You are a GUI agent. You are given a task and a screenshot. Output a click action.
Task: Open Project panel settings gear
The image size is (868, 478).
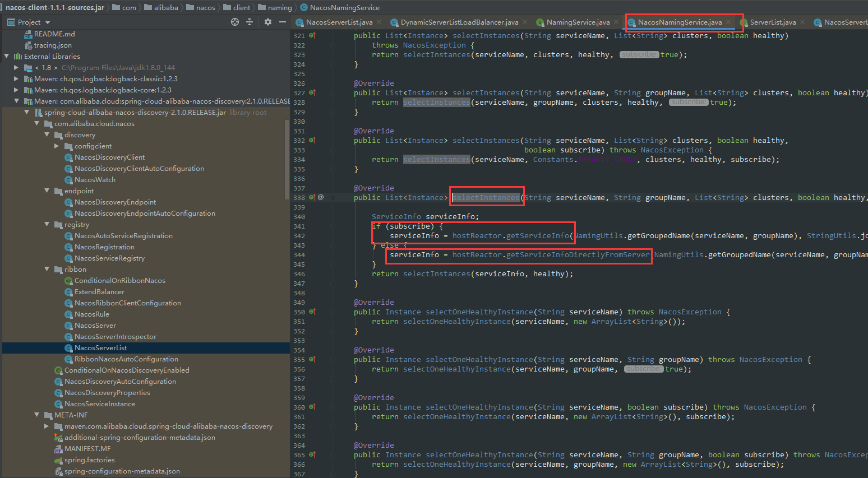[x=268, y=22]
